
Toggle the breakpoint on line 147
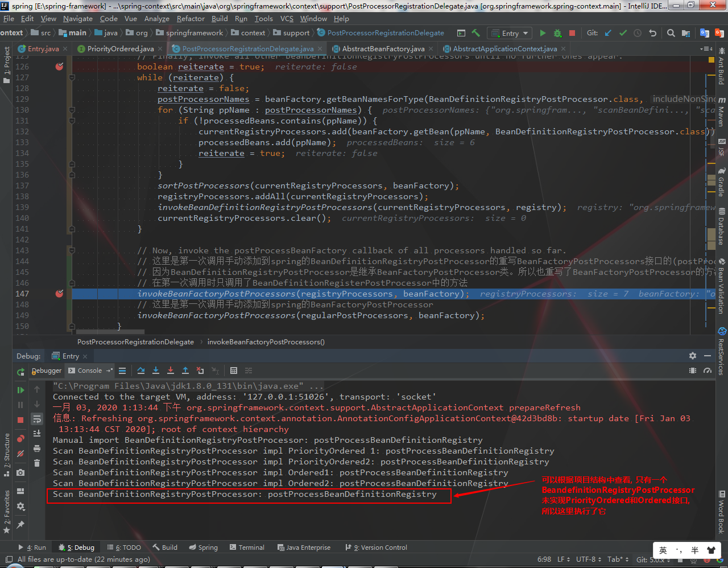(59, 294)
